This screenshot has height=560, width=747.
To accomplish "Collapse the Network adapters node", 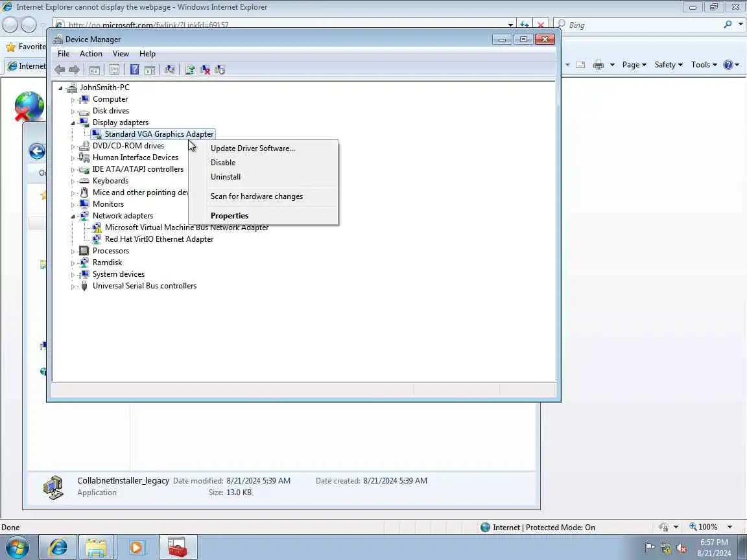I will pyautogui.click(x=73, y=216).
